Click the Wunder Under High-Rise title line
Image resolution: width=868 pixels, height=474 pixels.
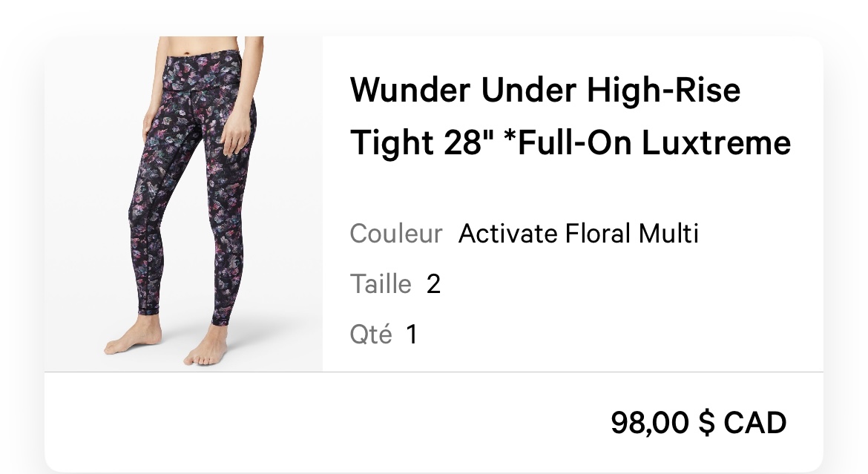545,90
